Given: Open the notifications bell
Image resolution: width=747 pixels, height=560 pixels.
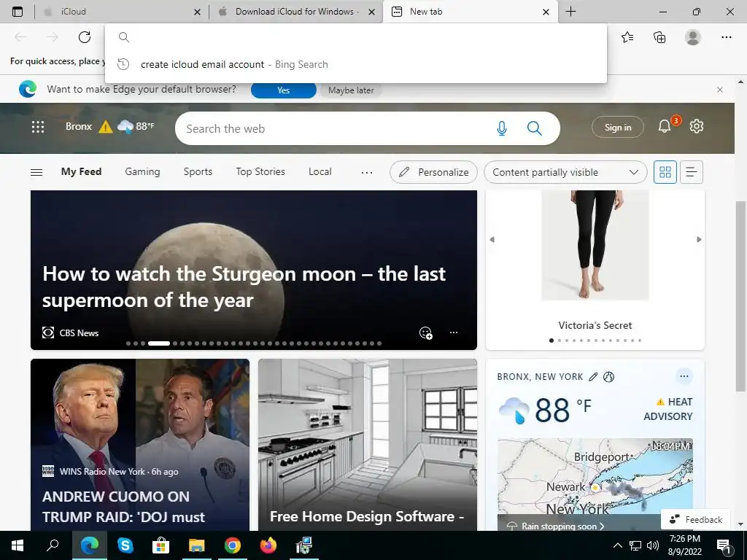Looking at the screenshot, I should [x=665, y=126].
